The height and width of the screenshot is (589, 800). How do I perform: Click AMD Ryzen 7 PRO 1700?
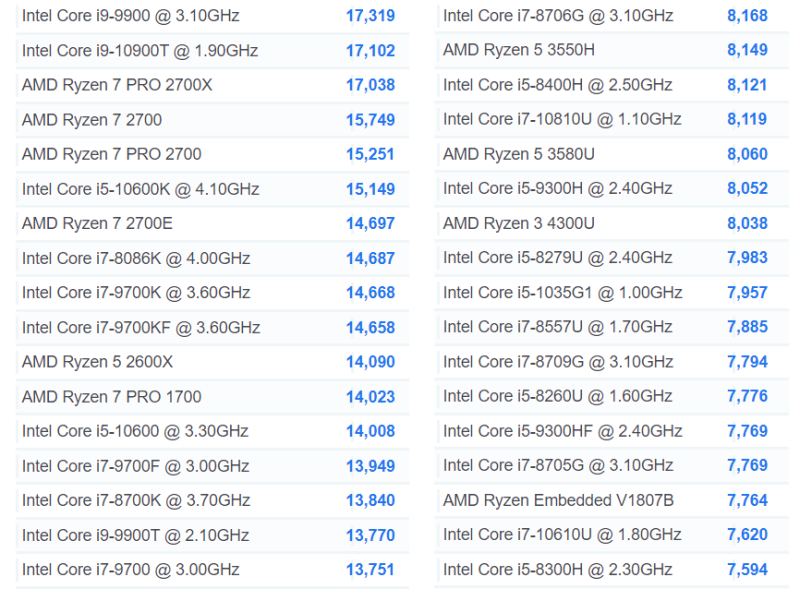[112, 397]
